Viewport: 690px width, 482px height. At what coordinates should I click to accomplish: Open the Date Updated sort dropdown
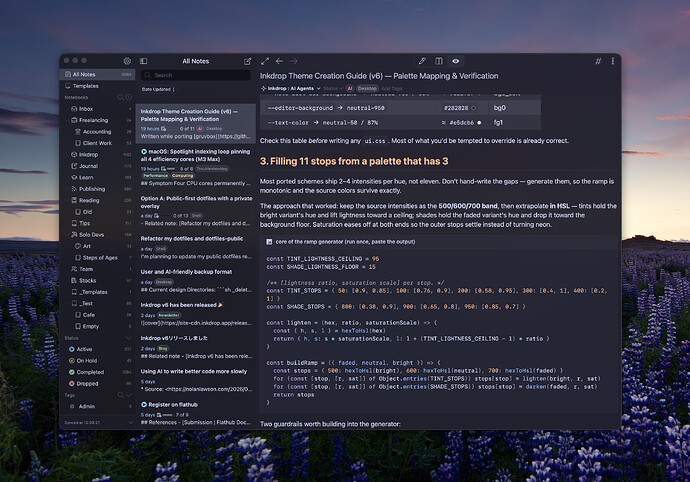pyautogui.click(x=158, y=89)
